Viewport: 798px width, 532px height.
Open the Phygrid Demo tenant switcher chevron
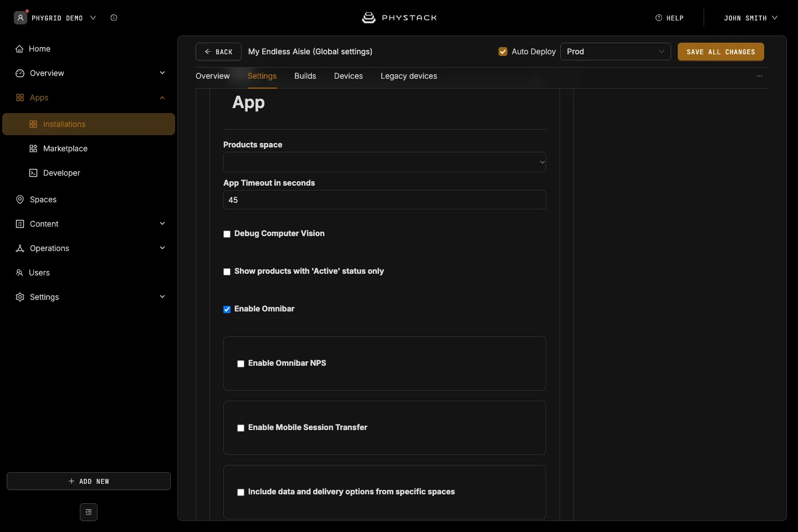click(93, 18)
